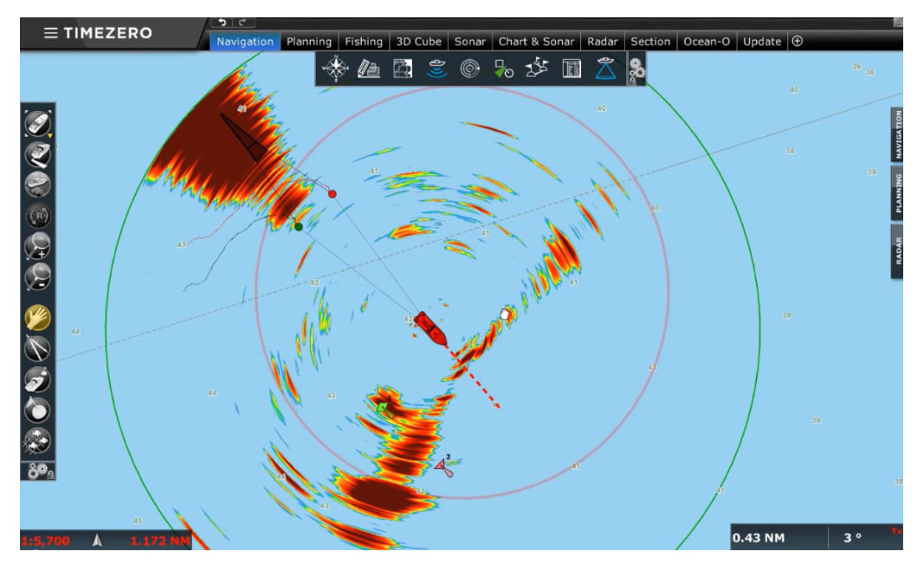This screenshot has width=924, height=571.
Task: Toggle the radar rings ribbon icon
Action: click(x=469, y=69)
